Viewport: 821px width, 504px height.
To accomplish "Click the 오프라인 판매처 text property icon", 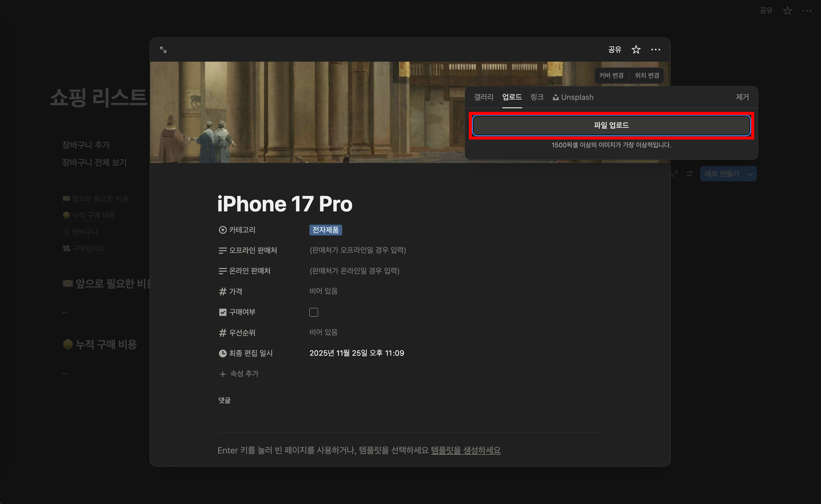I will 223,251.
